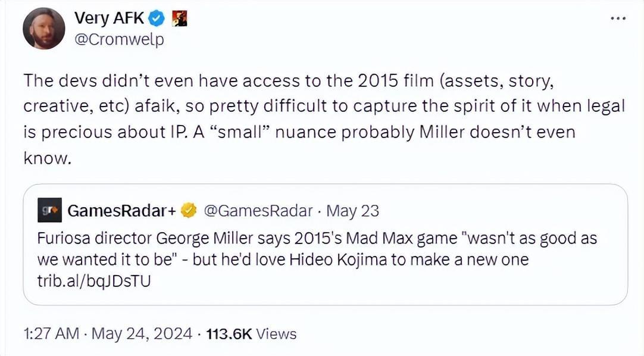Open the Very AFK profile picture
The height and width of the screenshot is (356, 644).
(43, 29)
